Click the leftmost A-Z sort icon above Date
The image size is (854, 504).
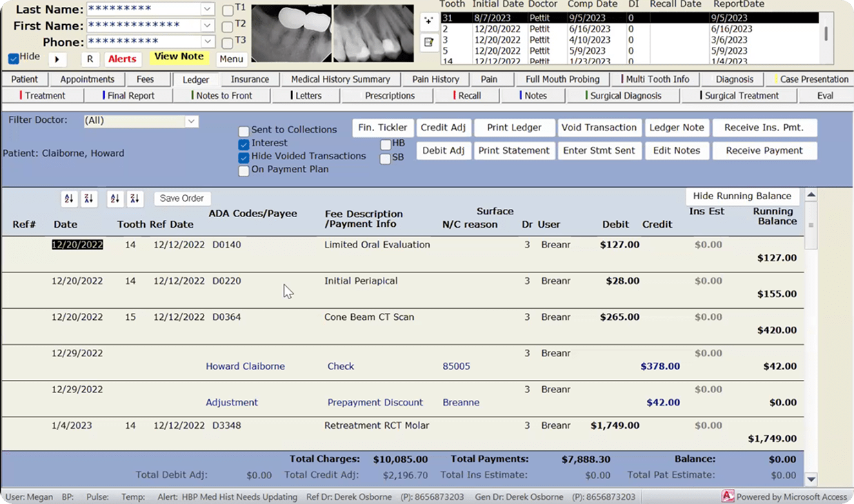[68, 199]
